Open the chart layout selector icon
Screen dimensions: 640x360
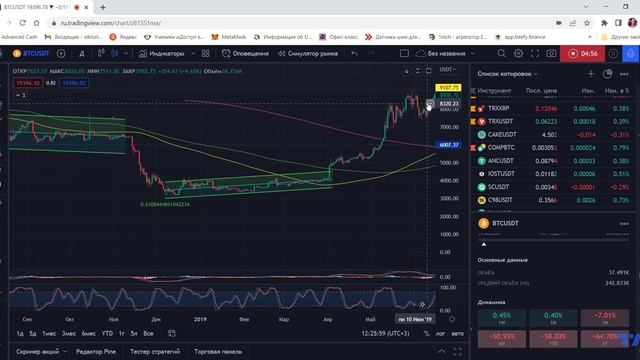pyautogui.click(x=404, y=53)
